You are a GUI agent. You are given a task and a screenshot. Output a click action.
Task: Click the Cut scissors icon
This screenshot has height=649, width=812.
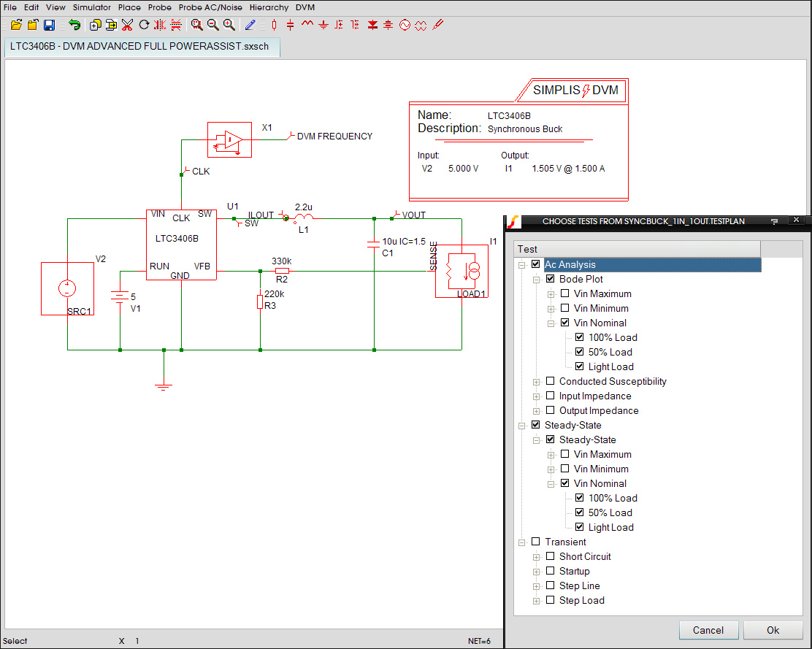click(x=127, y=25)
